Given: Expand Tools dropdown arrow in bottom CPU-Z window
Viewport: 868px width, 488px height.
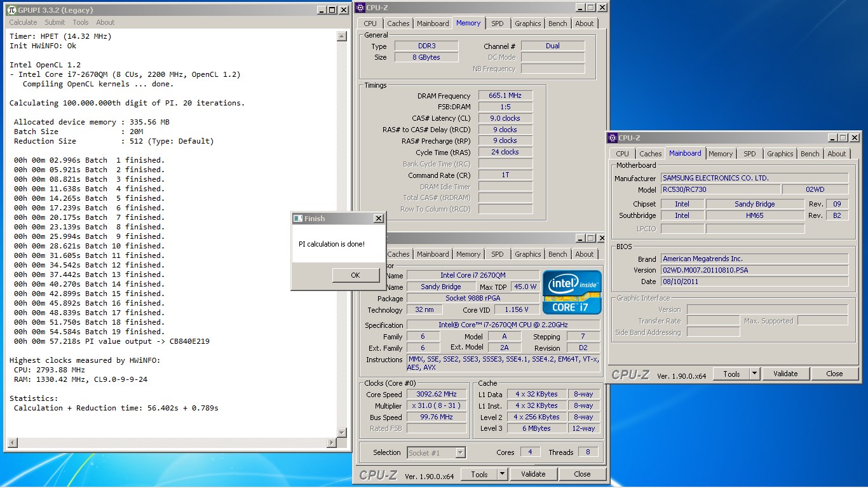Looking at the screenshot, I should tap(503, 474).
